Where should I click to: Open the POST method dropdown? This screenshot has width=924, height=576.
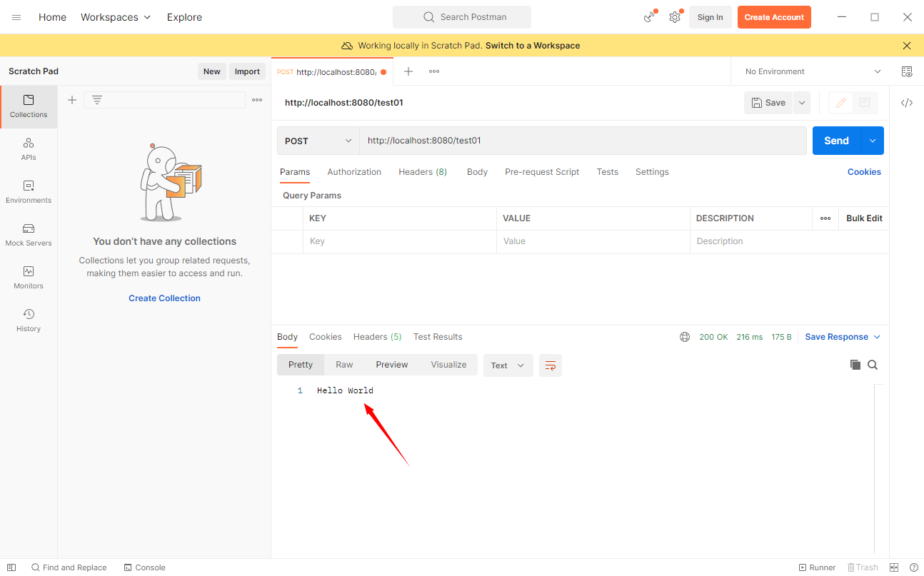point(318,141)
